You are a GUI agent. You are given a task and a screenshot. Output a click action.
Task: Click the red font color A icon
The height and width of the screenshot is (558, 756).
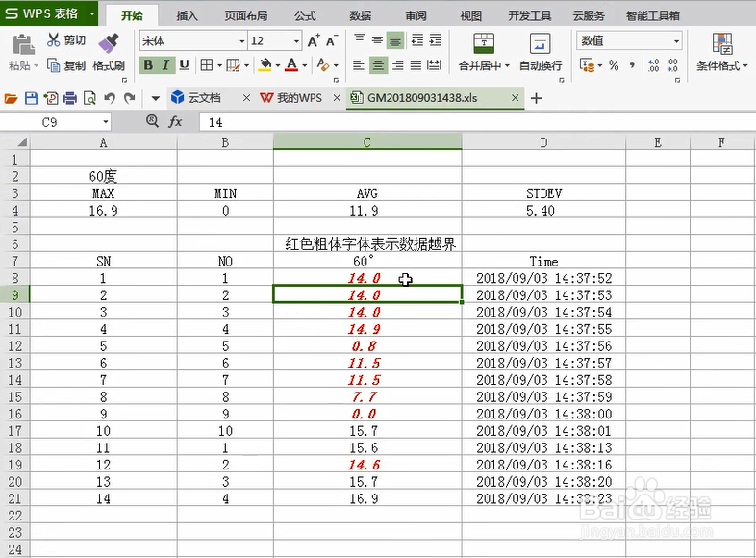point(291,65)
